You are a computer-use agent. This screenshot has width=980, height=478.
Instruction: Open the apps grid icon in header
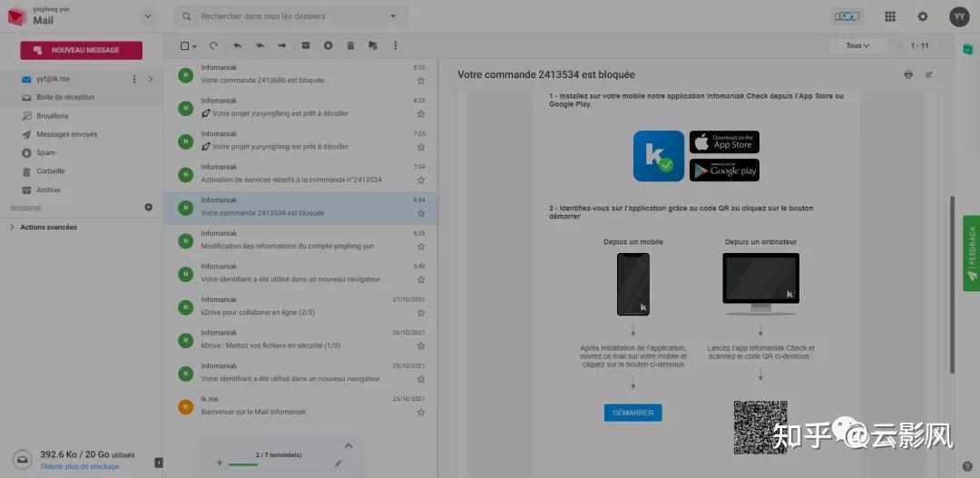pyautogui.click(x=890, y=17)
